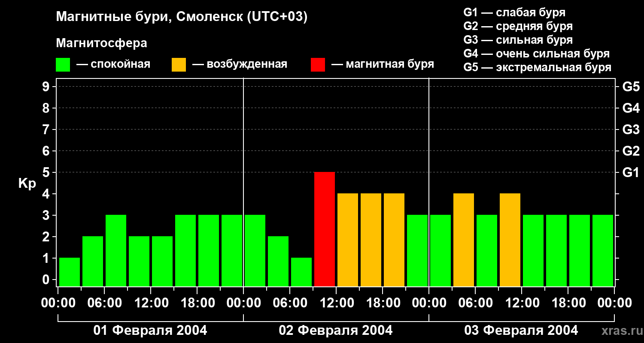Click the green 'спокойная' legend swatch
This screenshot has height=343, width=644.
coord(63,65)
